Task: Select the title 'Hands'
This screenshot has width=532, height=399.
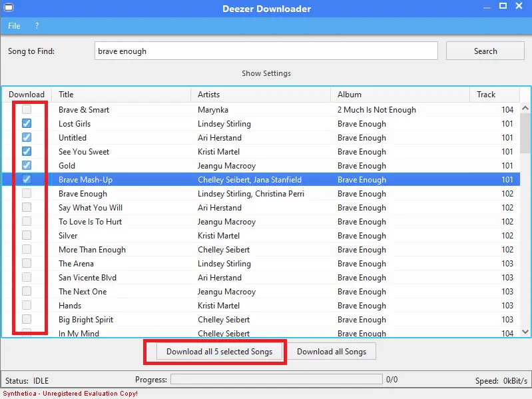Action: pyautogui.click(x=70, y=306)
